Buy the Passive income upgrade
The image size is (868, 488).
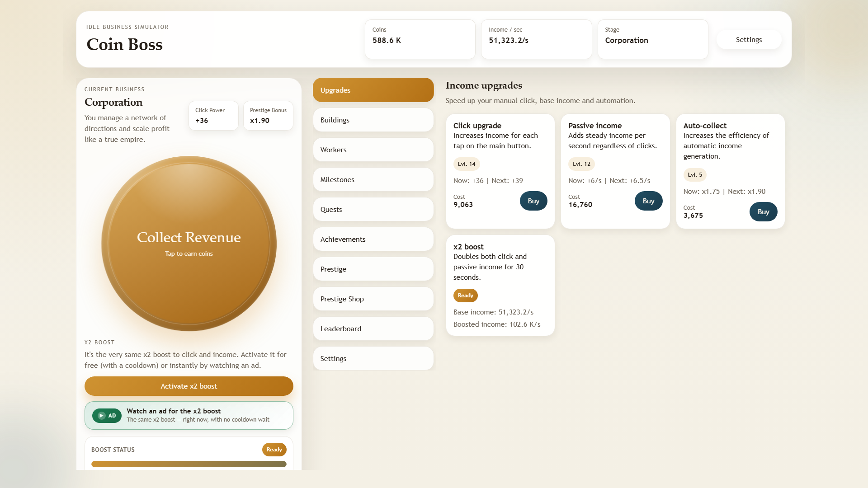(648, 201)
